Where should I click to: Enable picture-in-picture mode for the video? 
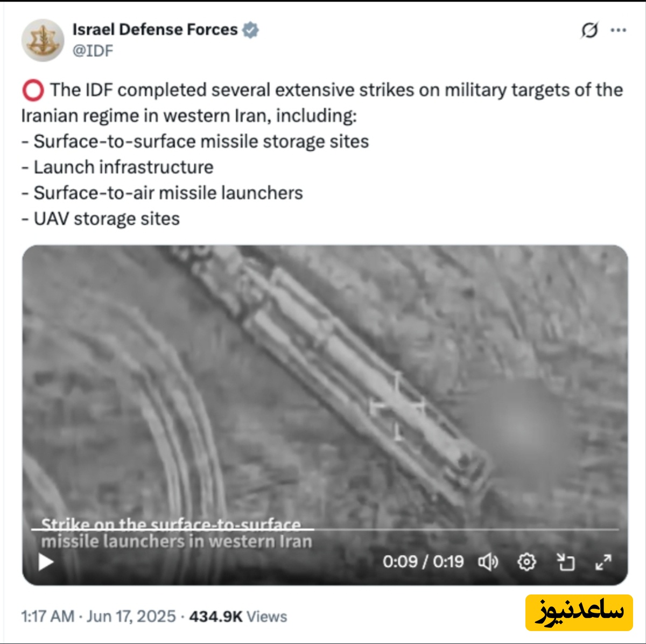(x=565, y=562)
